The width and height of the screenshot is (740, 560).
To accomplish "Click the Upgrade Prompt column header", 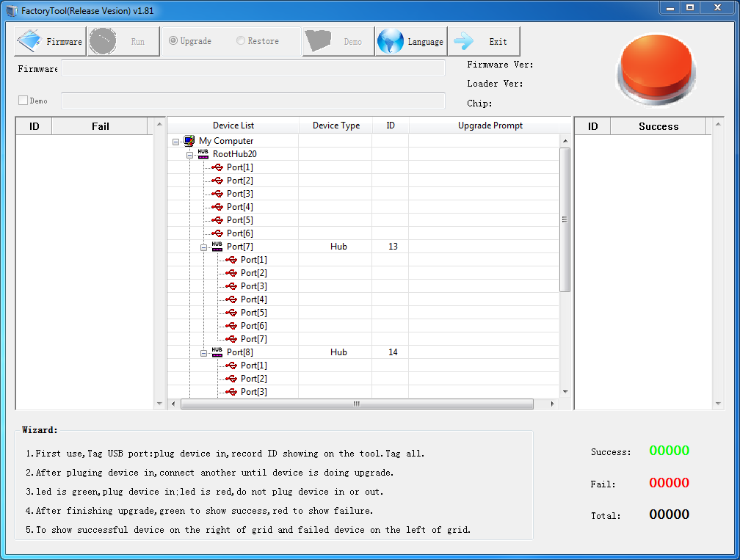I will [x=490, y=126].
